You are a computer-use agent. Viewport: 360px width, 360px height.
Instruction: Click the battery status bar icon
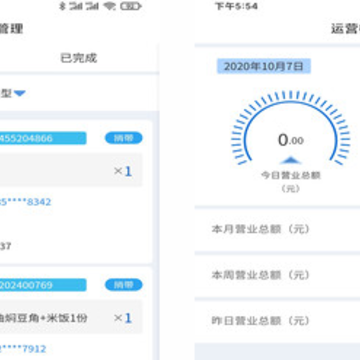pyautogui.click(x=131, y=6)
